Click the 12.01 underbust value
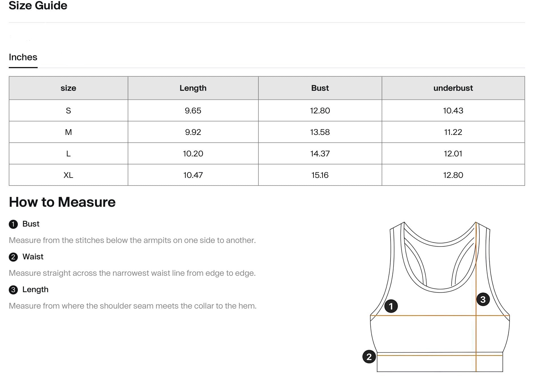Screen dimensions: 533x392 coord(453,154)
